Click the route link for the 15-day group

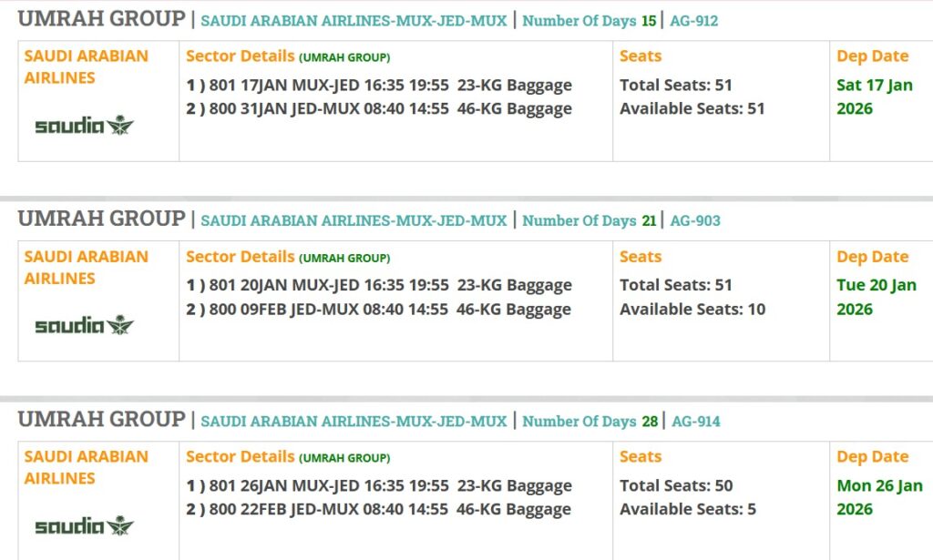pyautogui.click(x=354, y=20)
